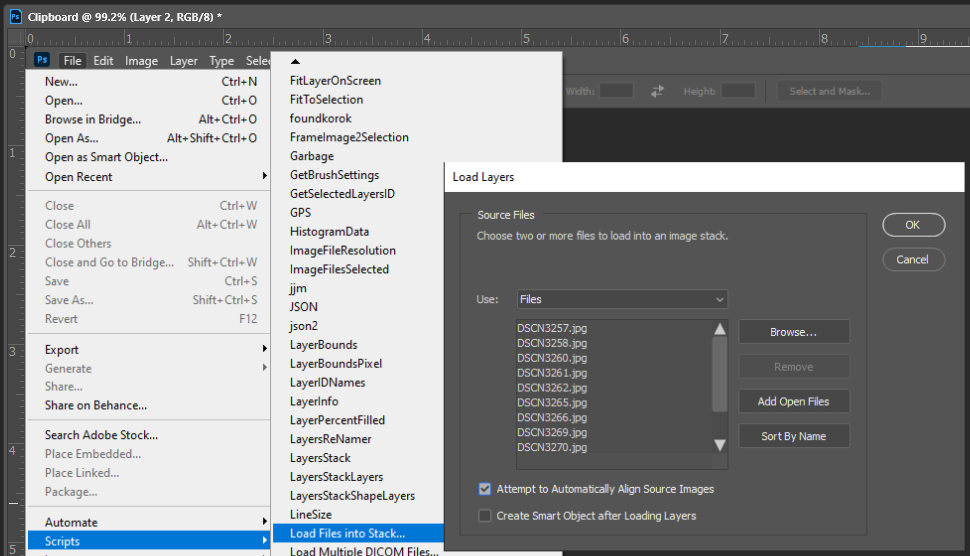The width and height of the screenshot is (970, 556).
Task: Run the LayersReNamer script
Action: point(331,439)
